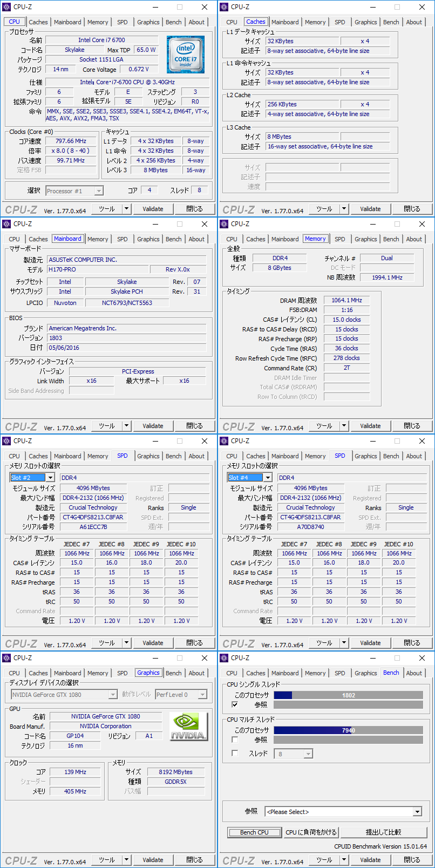Click the NB frequency 1994.1 MHz value
The image size is (435, 868).
pos(387,277)
